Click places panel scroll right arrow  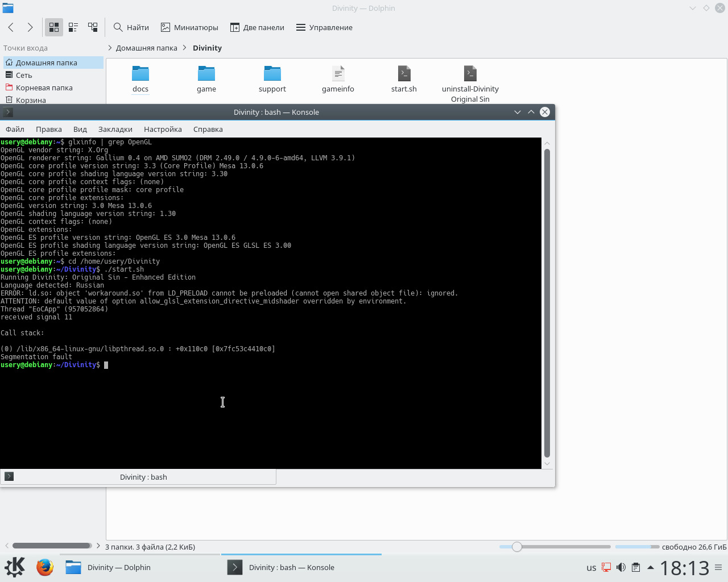98,546
